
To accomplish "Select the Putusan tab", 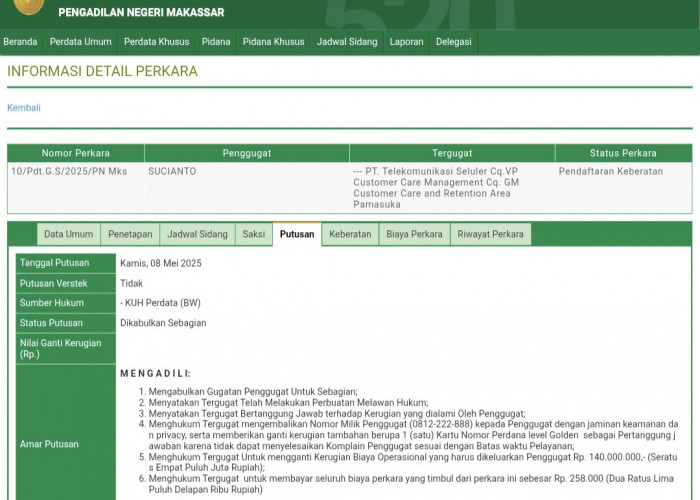I will tap(297, 234).
